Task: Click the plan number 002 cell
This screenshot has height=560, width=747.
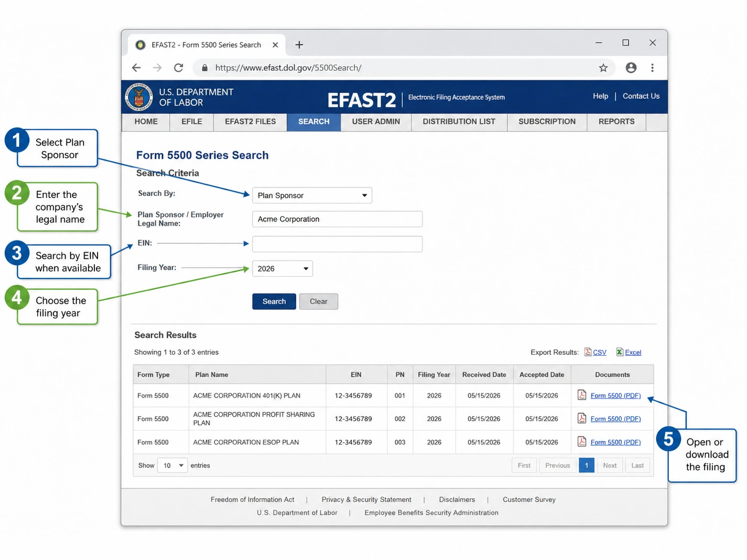Action: 400,419
